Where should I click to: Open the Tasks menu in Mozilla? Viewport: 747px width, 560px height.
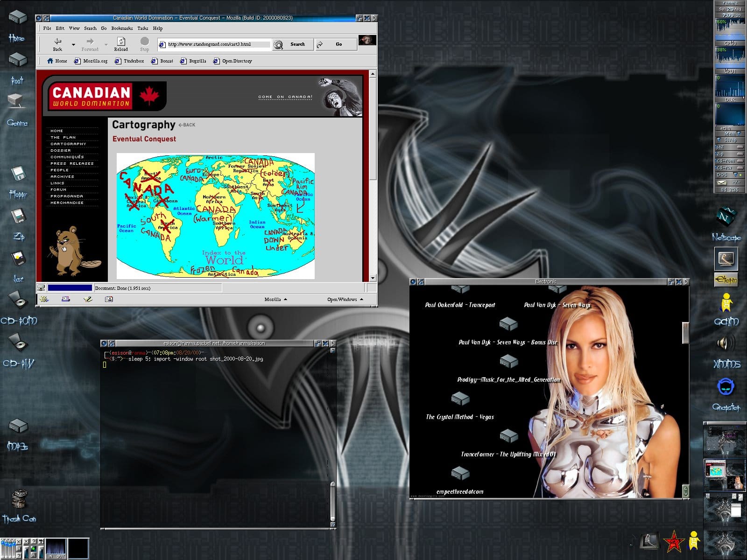coord(143,28)
